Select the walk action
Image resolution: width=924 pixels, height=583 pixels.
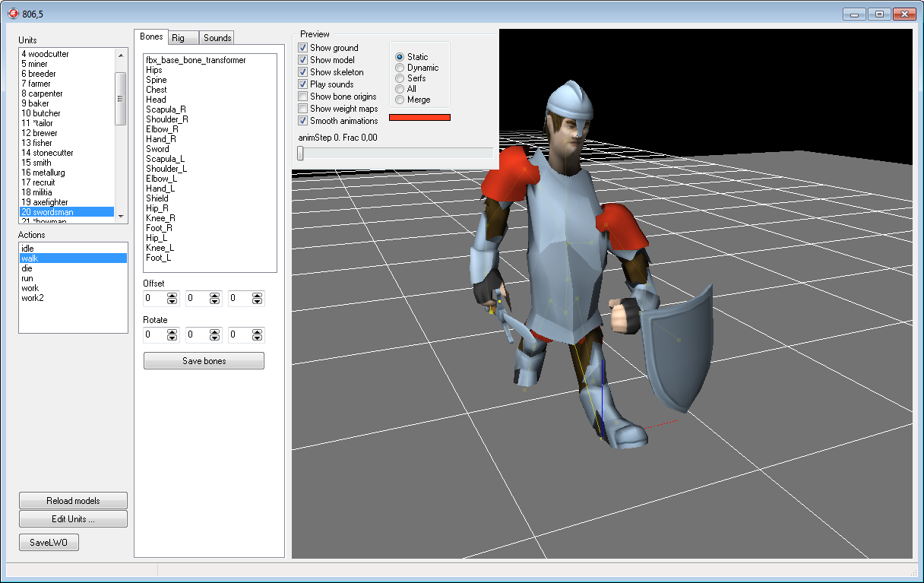73,258
